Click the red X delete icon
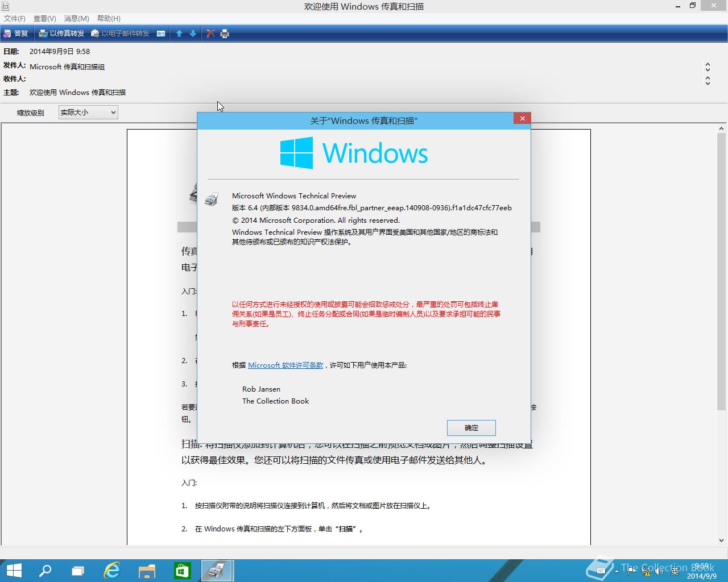The height and width of the screenshot is (582, 728). pos(210,34)
